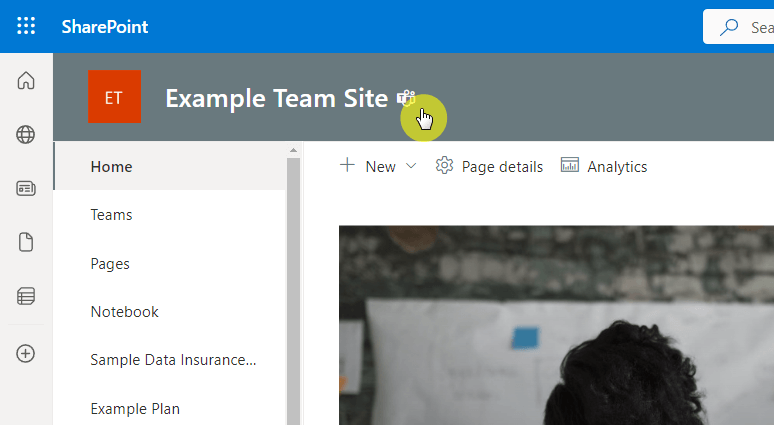The image size is (774, 425).
Task: Click the New button label
Action: click(x=380, y=167)
